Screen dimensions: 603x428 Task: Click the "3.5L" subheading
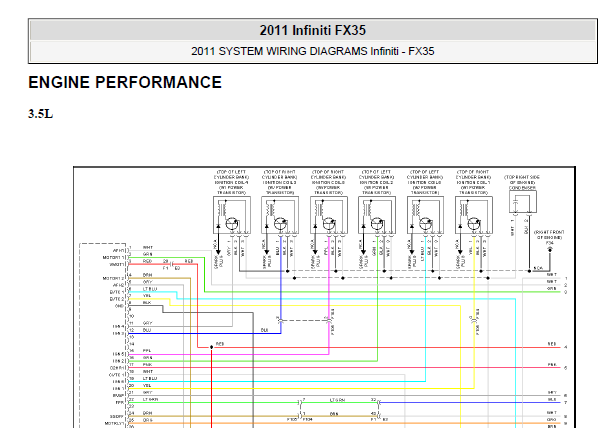tap(40, 114)
